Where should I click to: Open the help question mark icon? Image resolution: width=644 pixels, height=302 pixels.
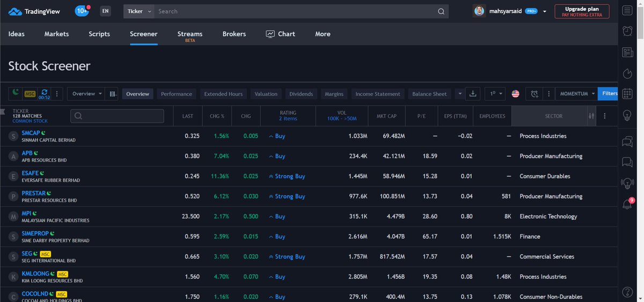click(x=627, y=292)
